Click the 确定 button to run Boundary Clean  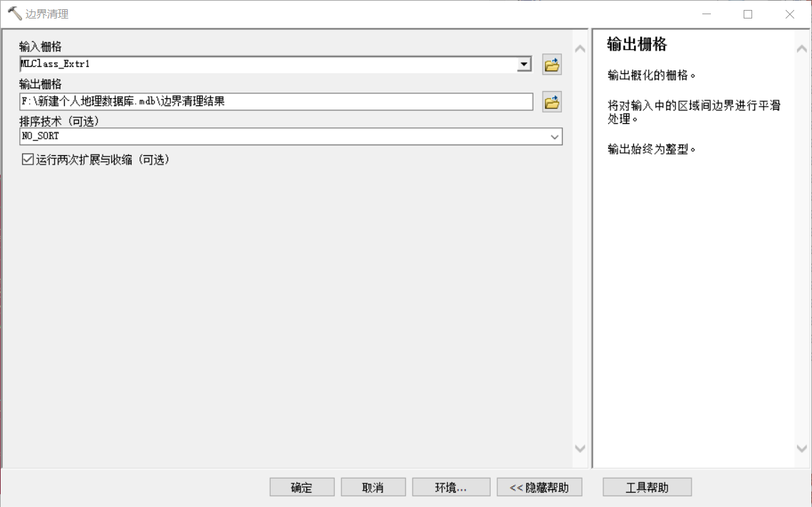301,487
